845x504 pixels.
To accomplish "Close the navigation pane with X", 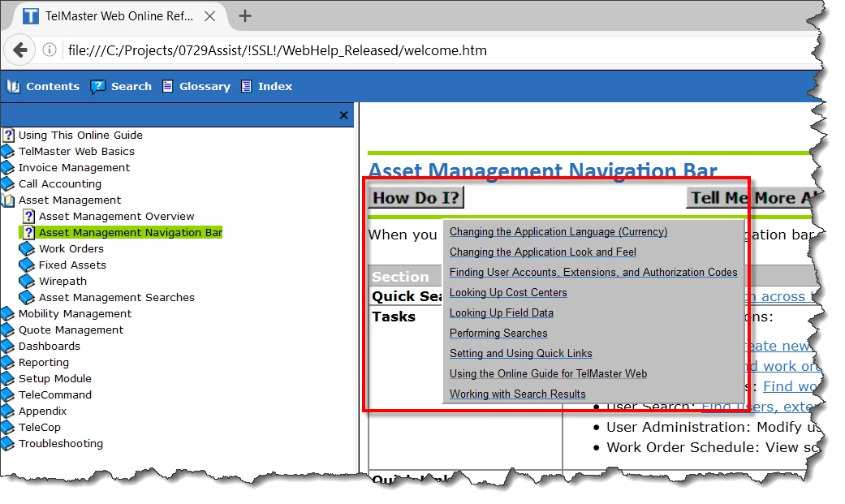I will (x=343, y=114).
